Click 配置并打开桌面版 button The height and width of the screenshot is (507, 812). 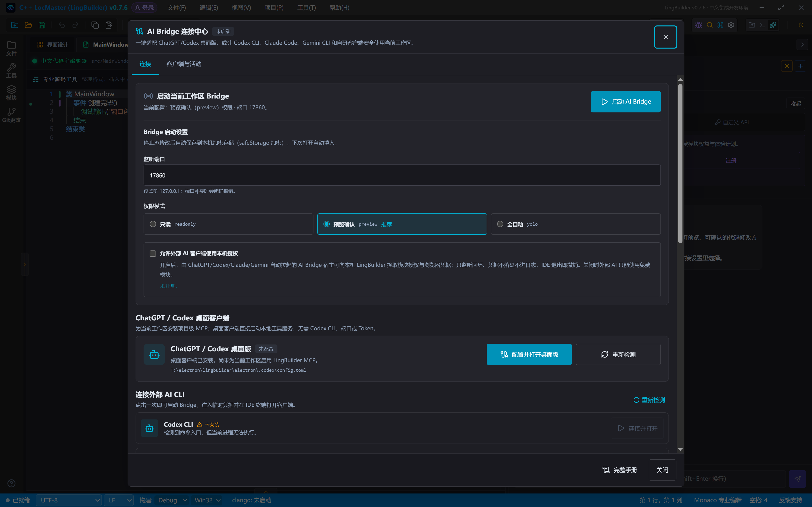529,354
